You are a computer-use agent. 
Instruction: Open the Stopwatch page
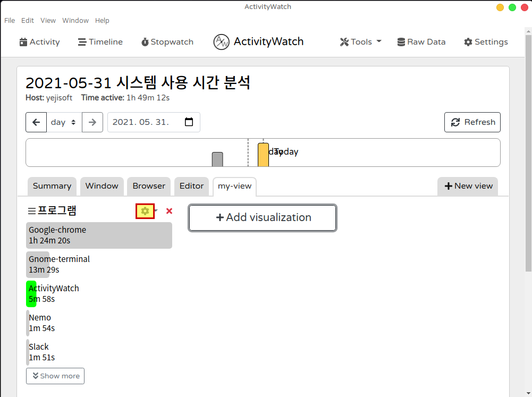click(167, 42)
